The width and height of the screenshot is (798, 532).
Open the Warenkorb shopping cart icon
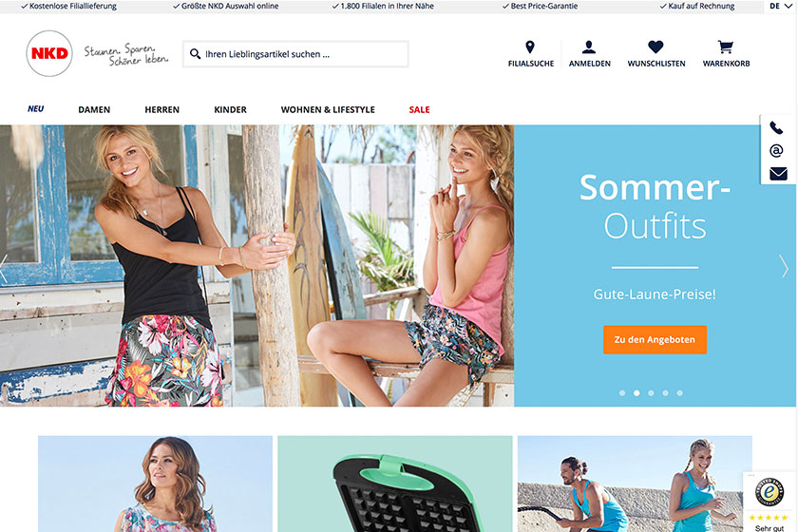(725, 47)
